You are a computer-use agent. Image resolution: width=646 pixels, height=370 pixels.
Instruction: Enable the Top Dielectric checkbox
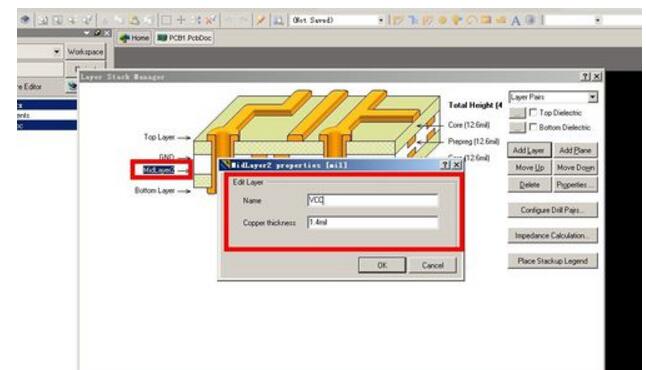(533, 112)
